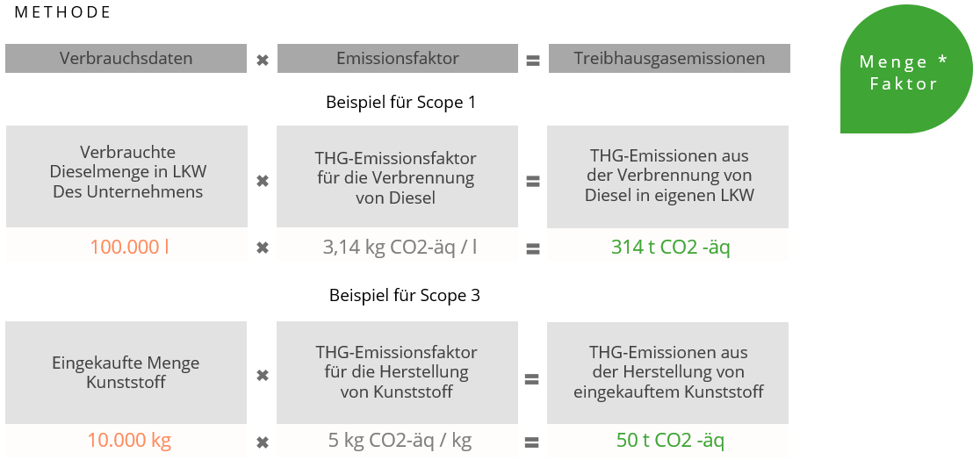This screenshot has height=460, width=980.
Task: Select the Emissionsfaktor header box
Action: tap(398, 59)
